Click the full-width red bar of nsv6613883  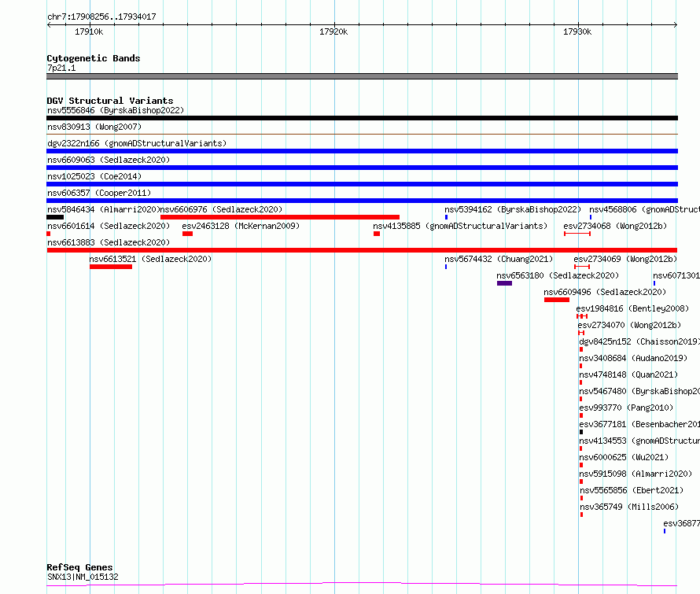coord(362,250)
